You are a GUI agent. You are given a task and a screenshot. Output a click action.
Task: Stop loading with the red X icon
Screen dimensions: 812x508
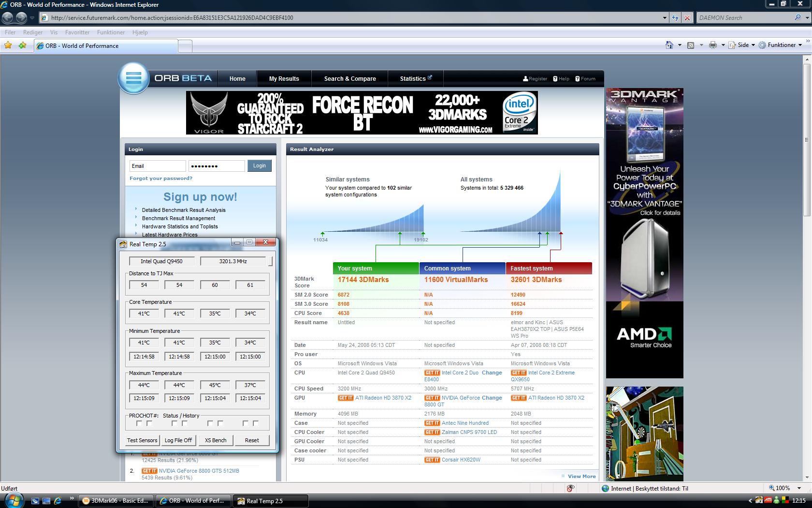687,18
